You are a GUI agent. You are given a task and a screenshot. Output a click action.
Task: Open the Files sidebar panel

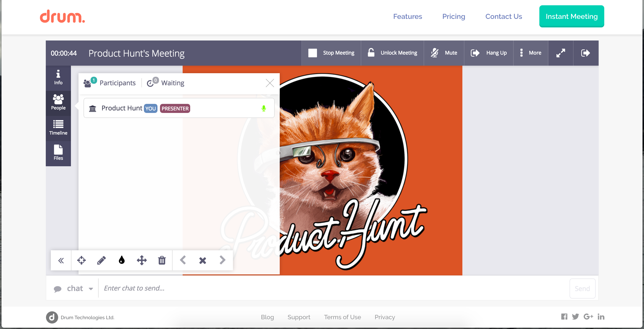coord(58,153)
